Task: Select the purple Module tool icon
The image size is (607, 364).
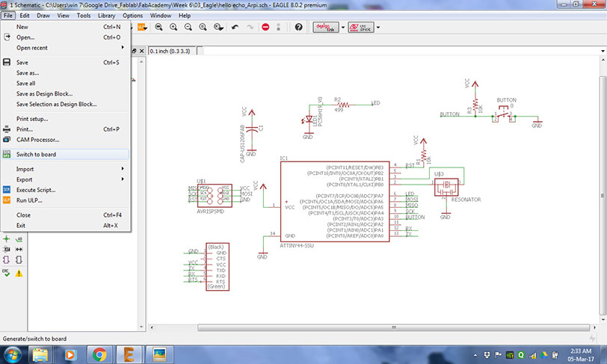Action: 7,260
